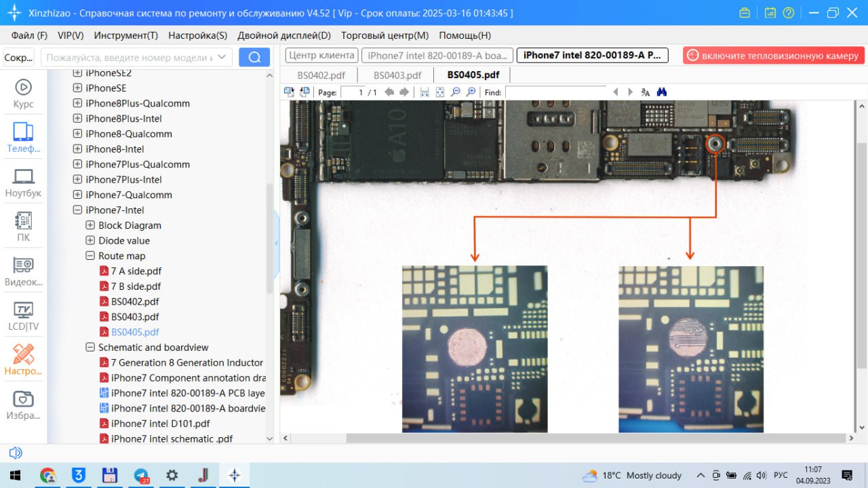Viewport: 868px width, 488px height.
Task: Open the Файл(F) menu
Action: point(30,35)
